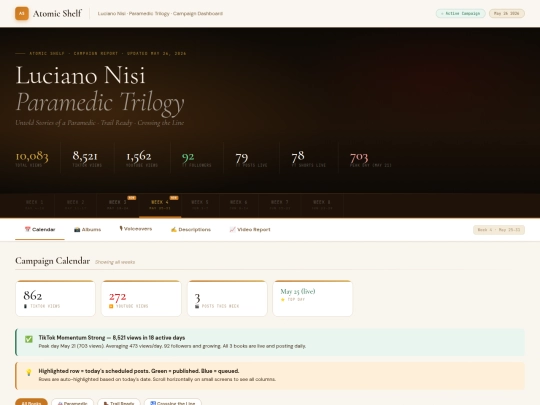Click the Week 4 May 25-31 badge
The image size is (540, 405).
coord(499,230)
